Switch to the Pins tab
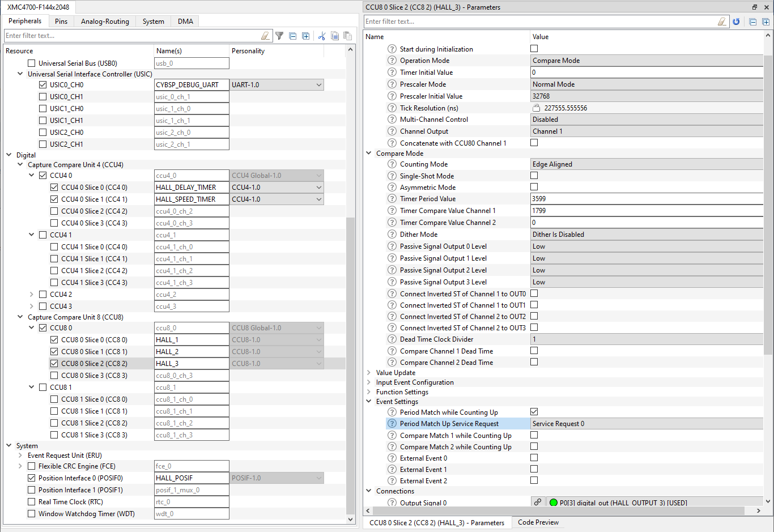The height and width of the screenshot is (532, 774). [61, 22]
